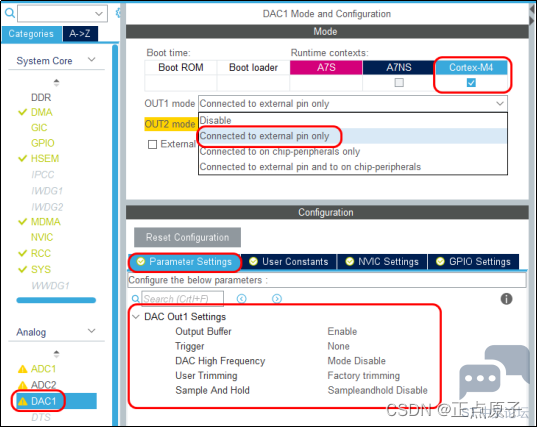Image resolution: width=538 pixels, height=428 pixels.
Task: Click the Output Buffer Enable value
Action: point(342,332)
